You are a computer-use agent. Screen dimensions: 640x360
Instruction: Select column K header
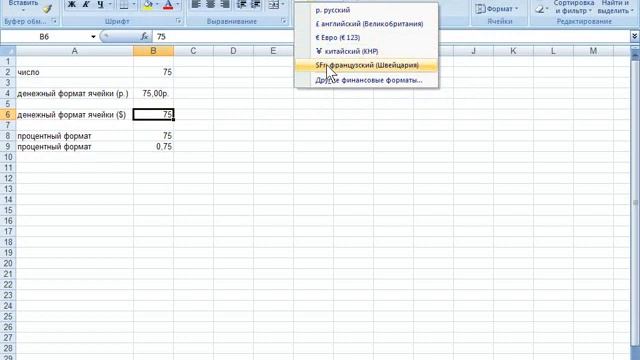pyautogui.click(x=513, y=51)
